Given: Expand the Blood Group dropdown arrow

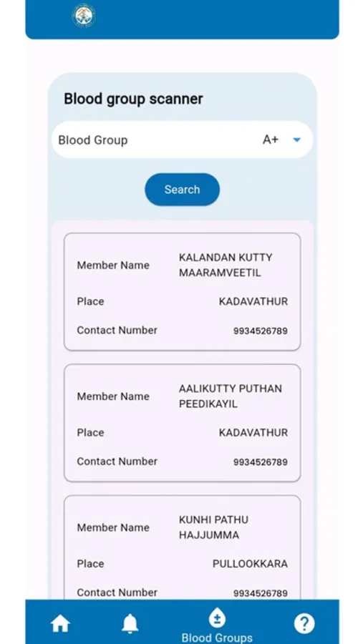Looking at the screenshot, I should pyautogui.click(x=297, y=140).
